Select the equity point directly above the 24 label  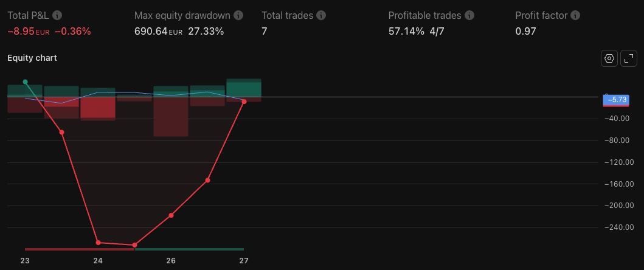click(99, 243)
